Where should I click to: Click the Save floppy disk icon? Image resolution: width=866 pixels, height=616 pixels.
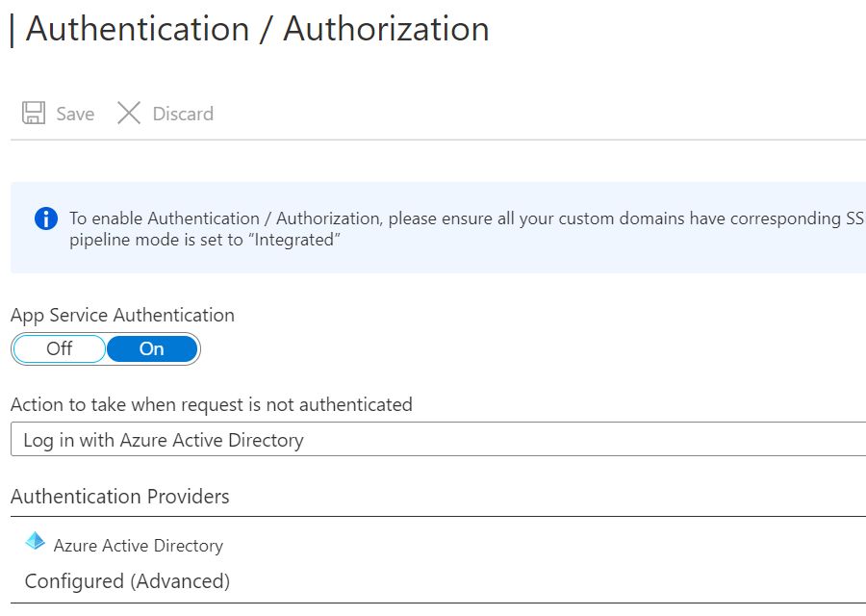pyautogui.click(x=34, y=114)
